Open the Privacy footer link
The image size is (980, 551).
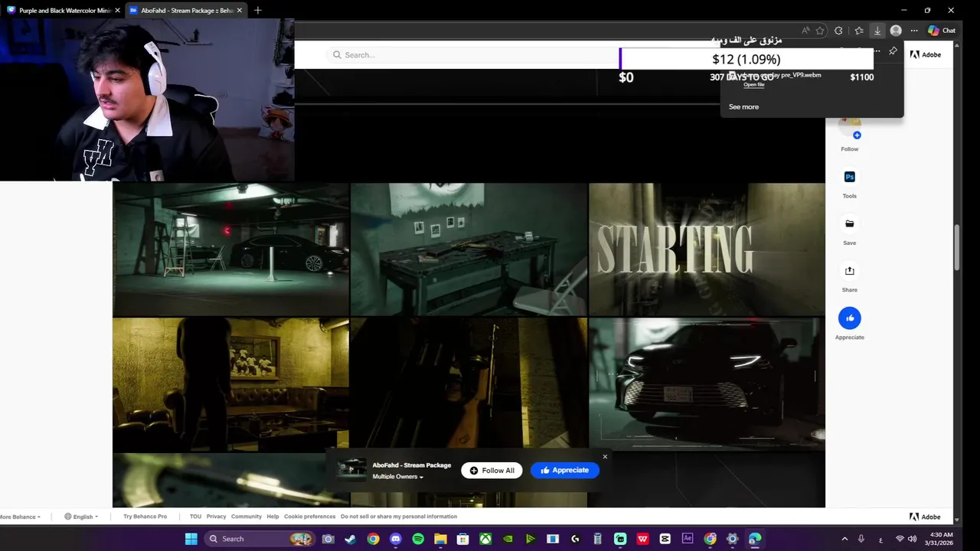coord(216,517)
